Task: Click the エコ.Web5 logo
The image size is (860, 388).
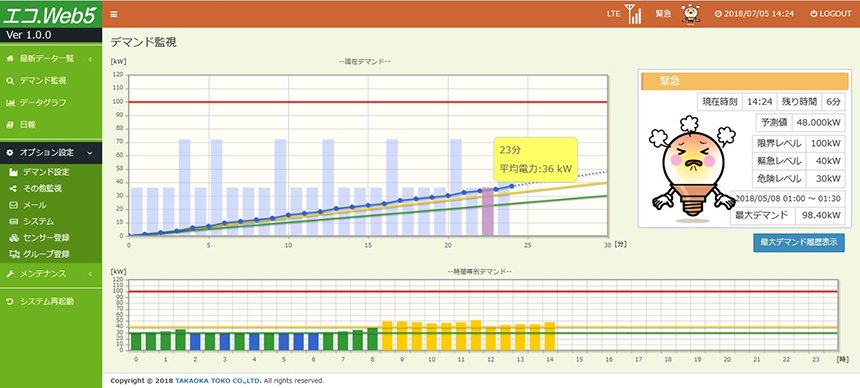Action: coord(50,15)
